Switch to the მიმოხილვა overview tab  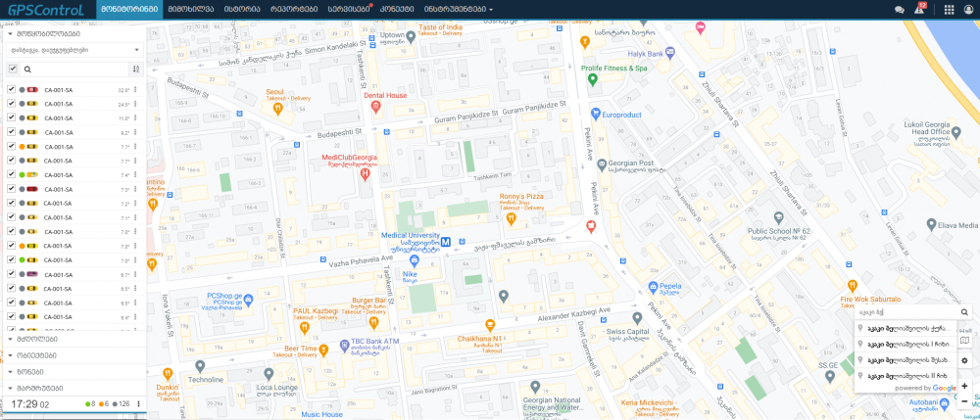point(191,10)
